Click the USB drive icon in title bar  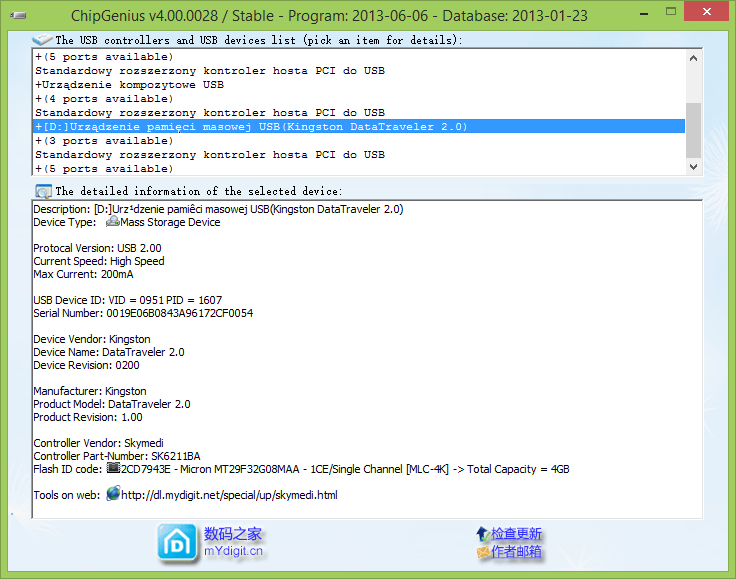[18, 15]
